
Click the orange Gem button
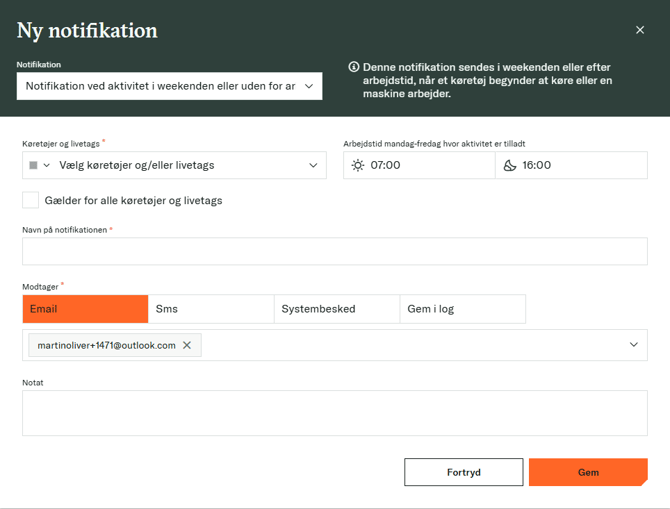pos(588,472)
